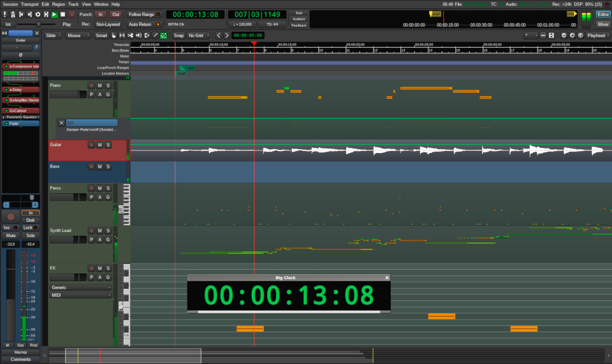This screenshot has height=364, width=612.
Task: Select the Stretch/Shrink regions tool
Action: (x=147, y=36)
